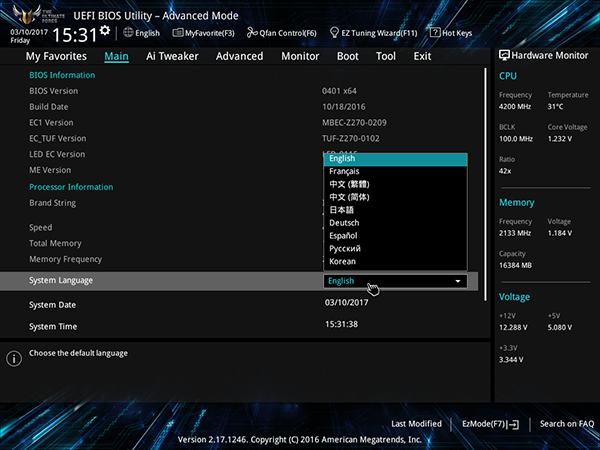Viewport: 600px width, 450px height.
Task: Click EC_TUF Version value TUF-Z270-0102
Action: [x=351, y=139]
